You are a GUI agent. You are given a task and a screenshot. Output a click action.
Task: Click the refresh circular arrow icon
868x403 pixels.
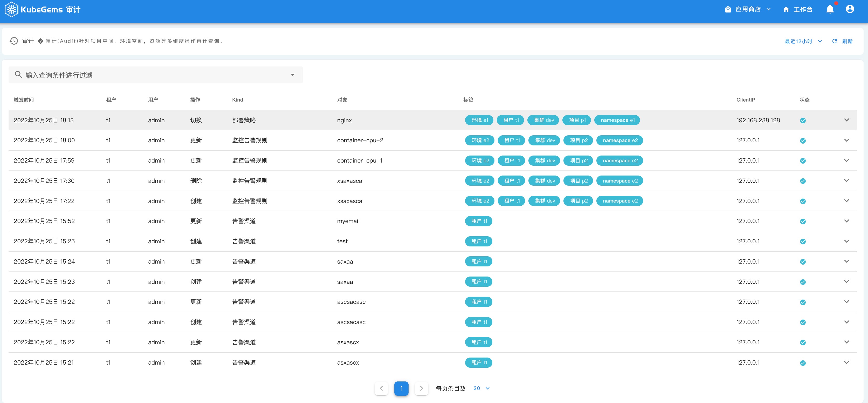(x=835, y=41)
